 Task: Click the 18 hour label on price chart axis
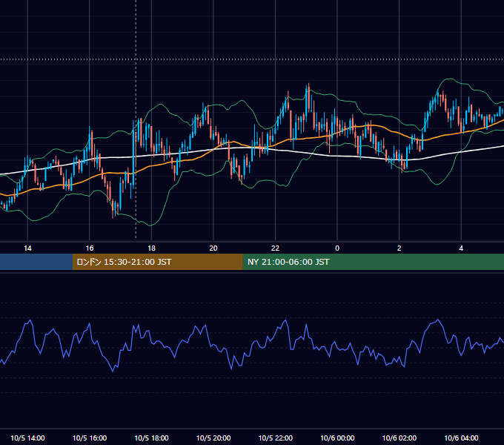[x=151, y=248]
